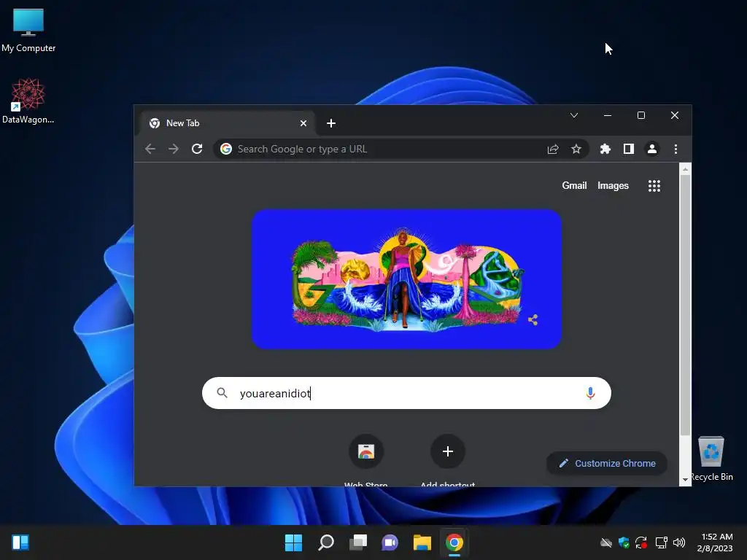Click the OneDrive cloud tray icon

click(x=605, y=542)
